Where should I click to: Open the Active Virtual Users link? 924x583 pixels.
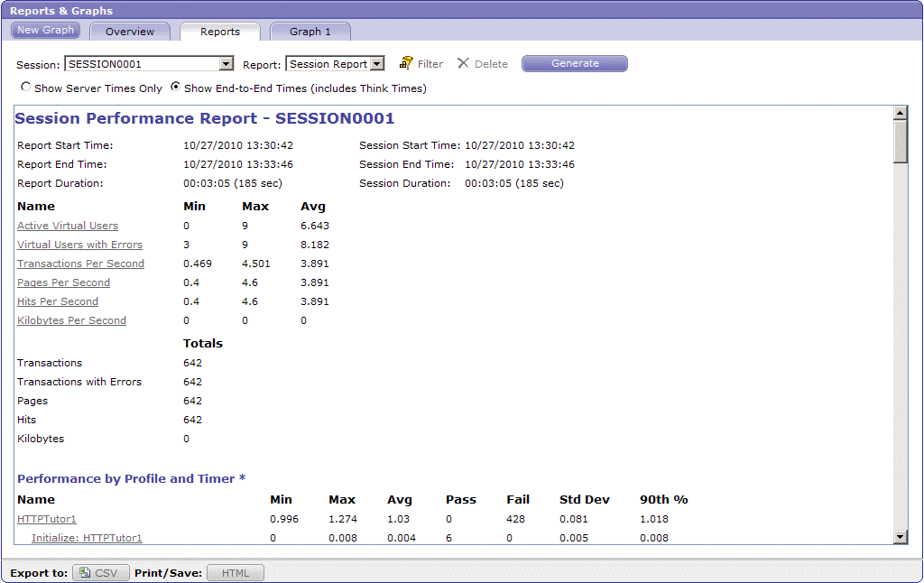coord(67,226)
